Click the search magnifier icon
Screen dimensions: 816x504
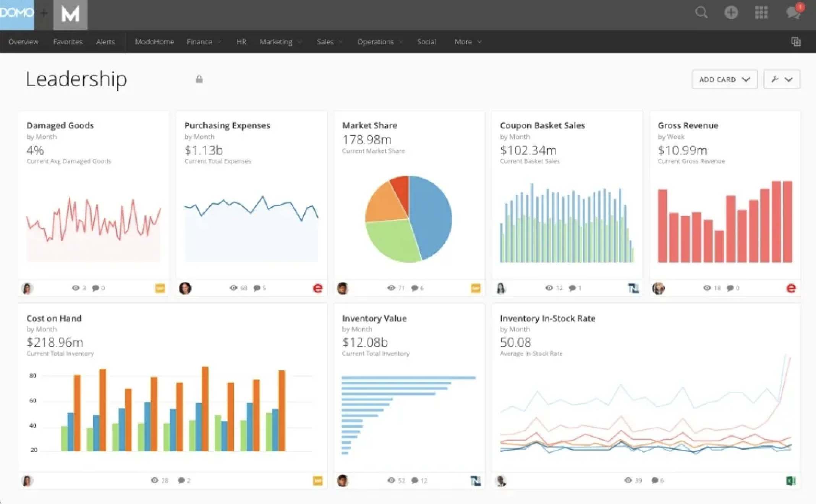click(x=701, y=13)
